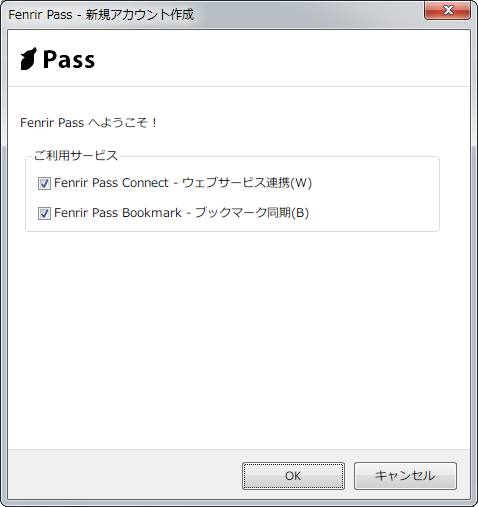This screenshot has width=478, height=507.
Task: Click the Fenrir bird logo icon
Action: [28, 59]
